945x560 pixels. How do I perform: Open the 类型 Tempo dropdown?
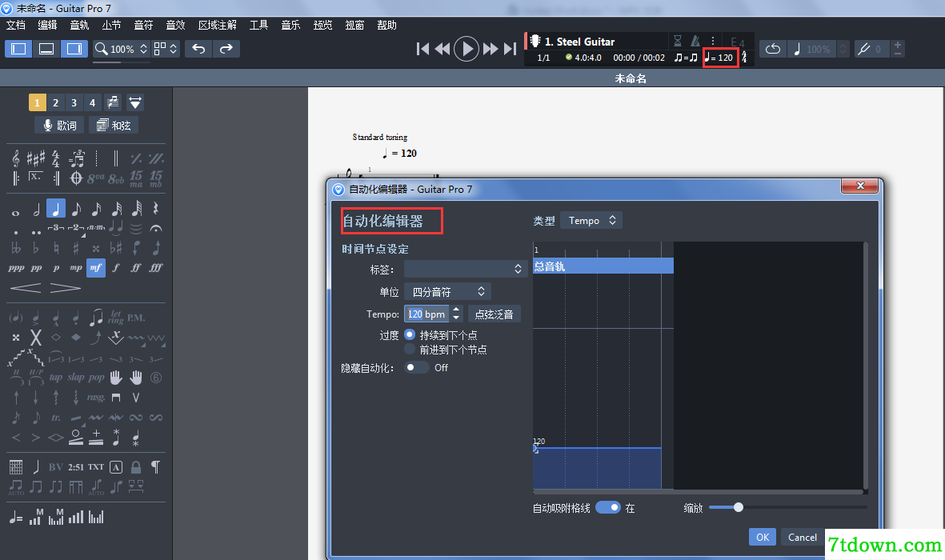click(x=591, y=221)
